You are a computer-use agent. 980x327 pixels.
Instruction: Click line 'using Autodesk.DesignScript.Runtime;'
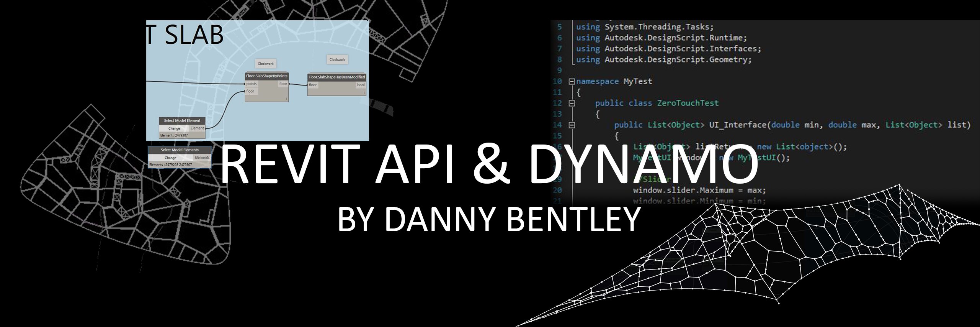tap(661, 38)
